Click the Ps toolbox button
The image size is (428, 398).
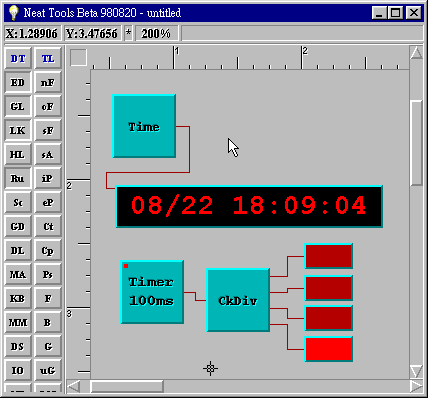click(48, 274)
